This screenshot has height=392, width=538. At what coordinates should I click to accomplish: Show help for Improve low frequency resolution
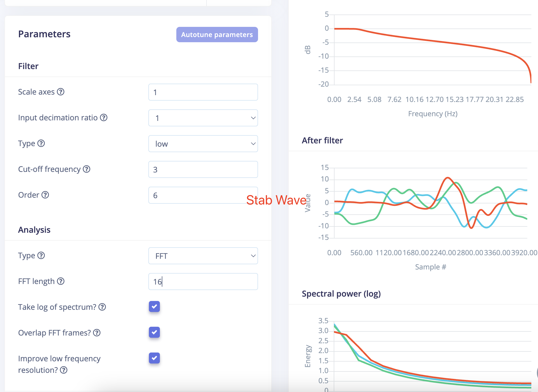(64, 370)
